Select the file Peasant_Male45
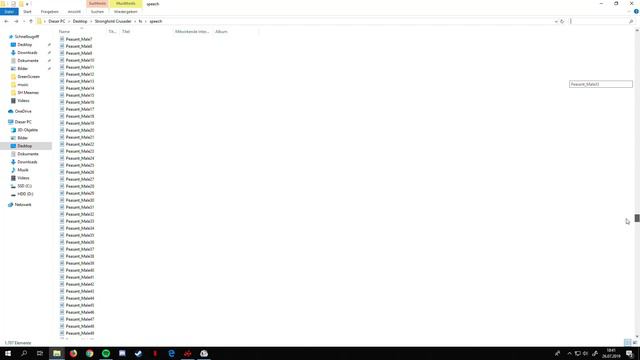Screen dimensions: 640x360 (x=80, y=305)
